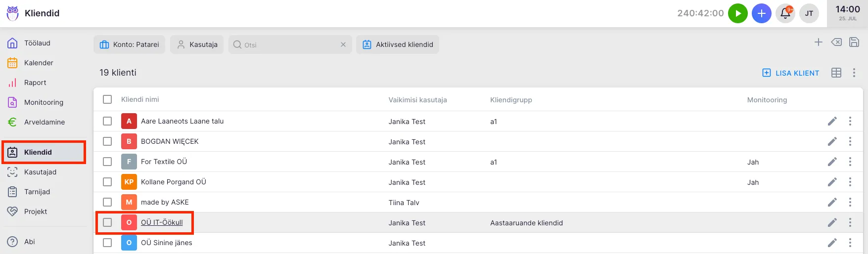Viewport: 868px width, 254px height.
Task: Expand the Kasutaja filter dropdown
Action: point(197,44)
